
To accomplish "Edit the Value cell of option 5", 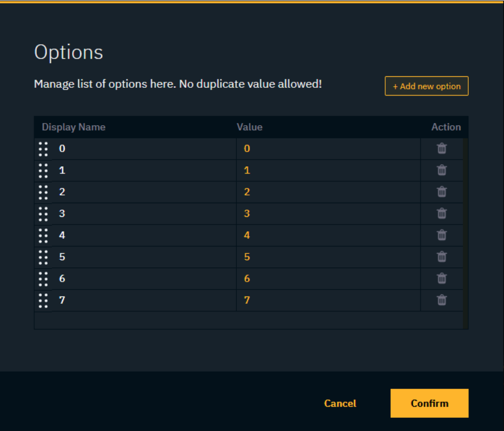I will (x=328, y=257).
